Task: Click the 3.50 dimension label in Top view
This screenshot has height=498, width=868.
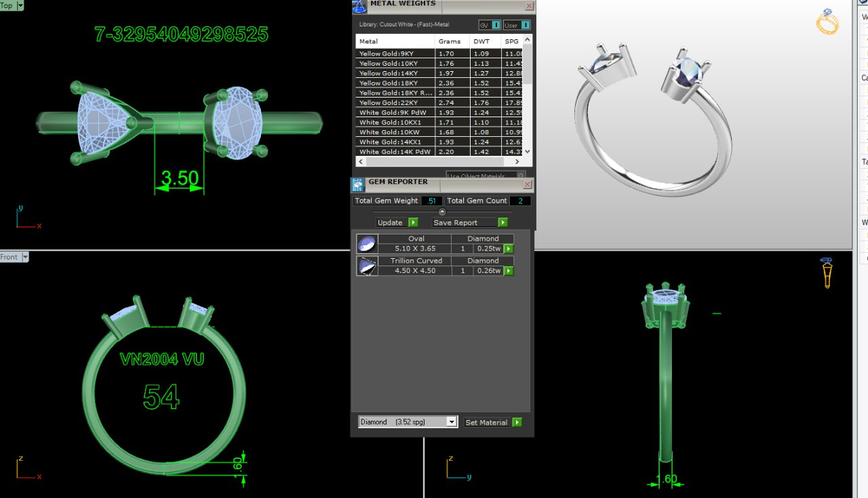Action: pos(180,178)
